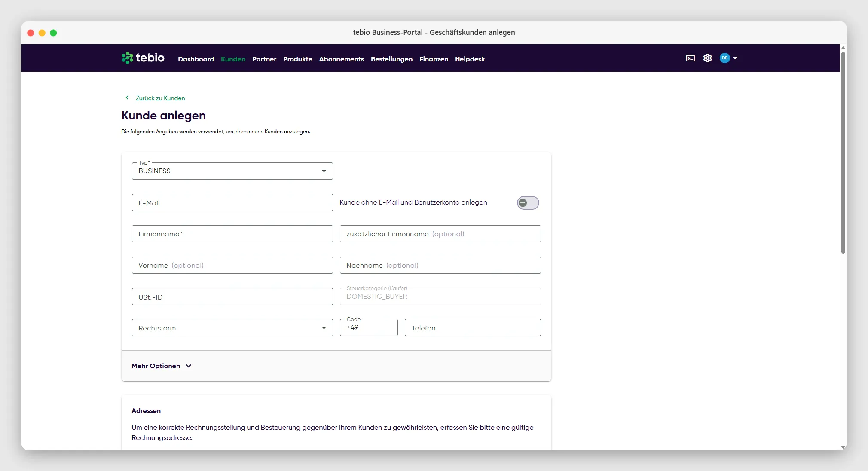Follow the Zurück zu Kunden link
Viewport: 868px width, 471px height.
(160, 98)
